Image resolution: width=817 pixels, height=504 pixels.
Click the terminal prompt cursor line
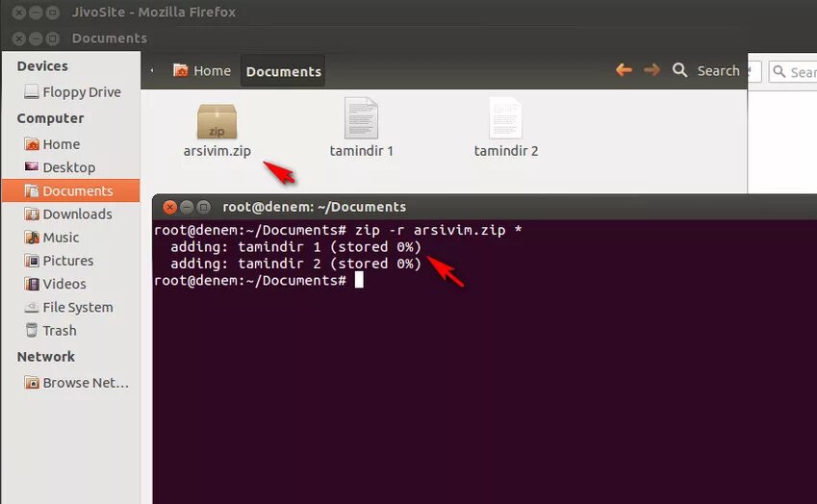(x=259, y=281)
